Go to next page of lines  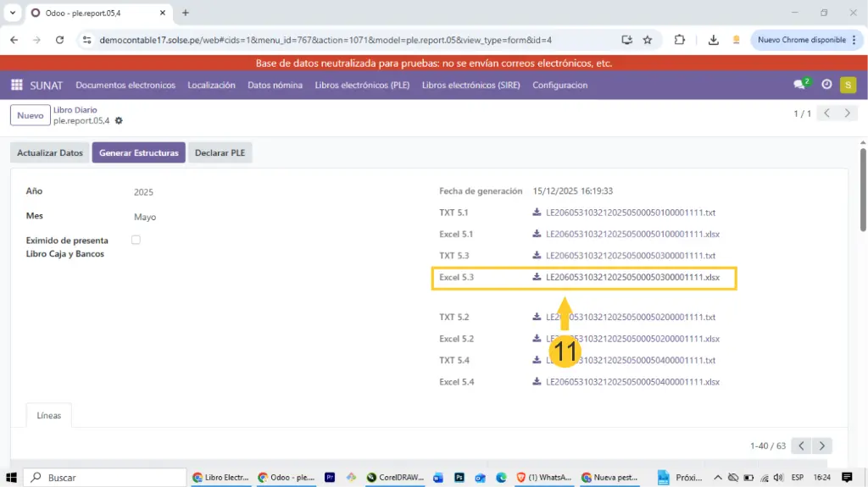(821, 445)
